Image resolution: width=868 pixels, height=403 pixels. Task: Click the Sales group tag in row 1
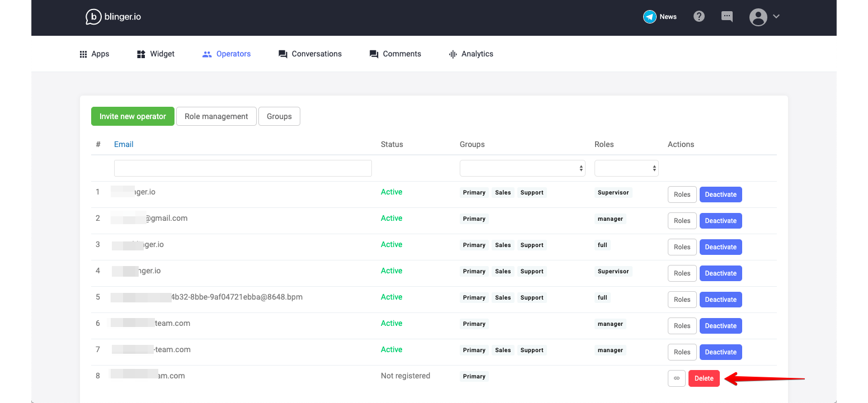(503, 192)
